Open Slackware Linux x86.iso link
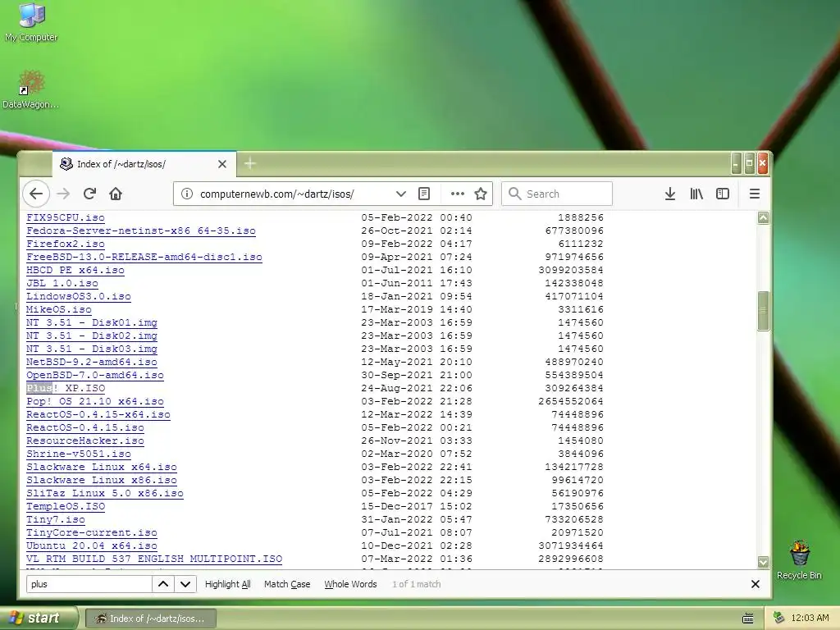 101,480
